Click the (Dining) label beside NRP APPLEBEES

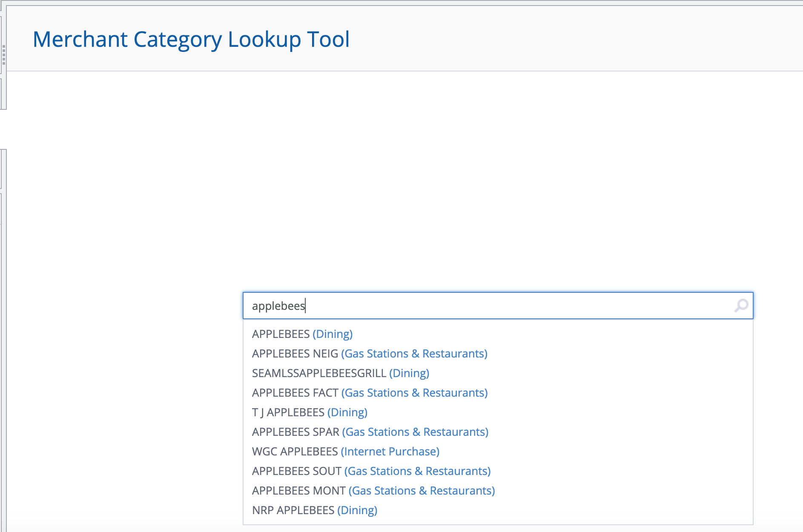[357, 510]
